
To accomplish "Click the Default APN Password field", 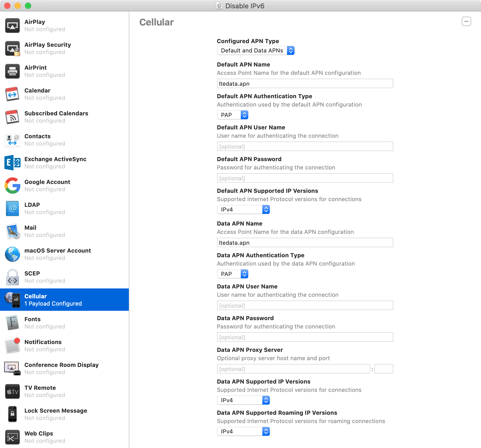I will click(x=305, y=178).
